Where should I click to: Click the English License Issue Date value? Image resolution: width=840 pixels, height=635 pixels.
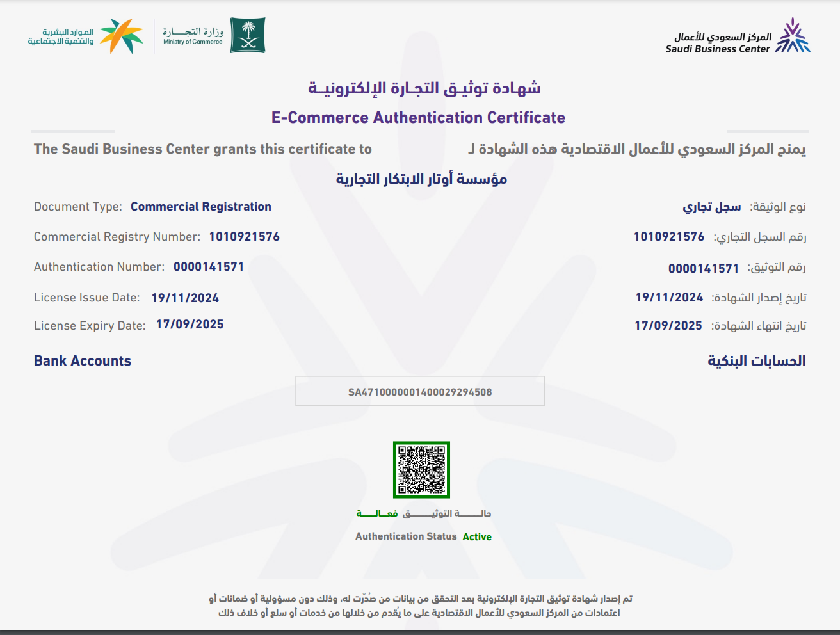[x=185, y=298]
